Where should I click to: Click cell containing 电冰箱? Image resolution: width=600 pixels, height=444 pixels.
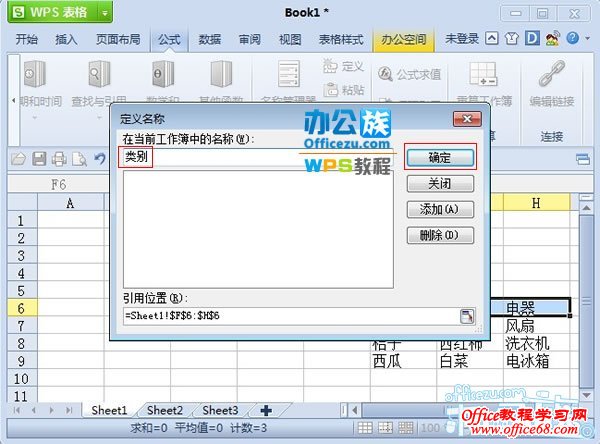(x=536, y=361)
